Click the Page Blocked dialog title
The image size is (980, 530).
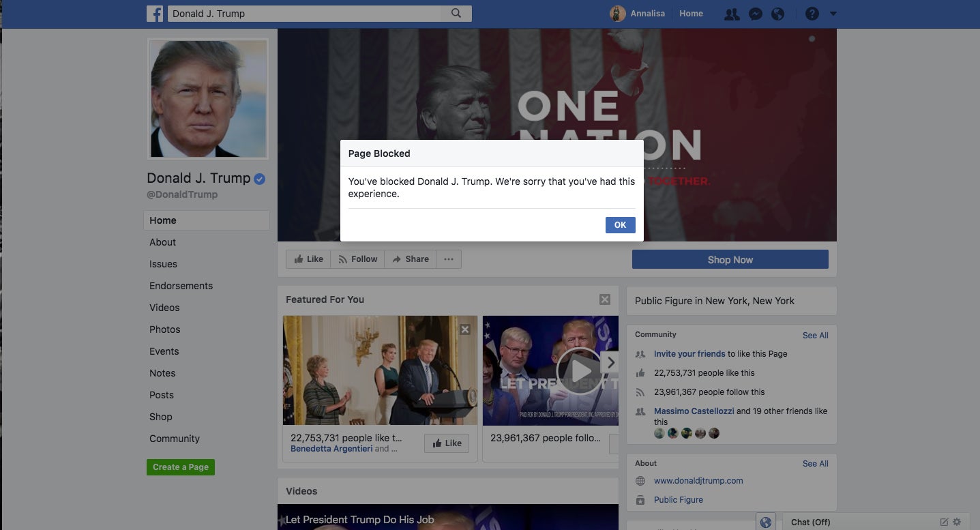pos(379,153)
